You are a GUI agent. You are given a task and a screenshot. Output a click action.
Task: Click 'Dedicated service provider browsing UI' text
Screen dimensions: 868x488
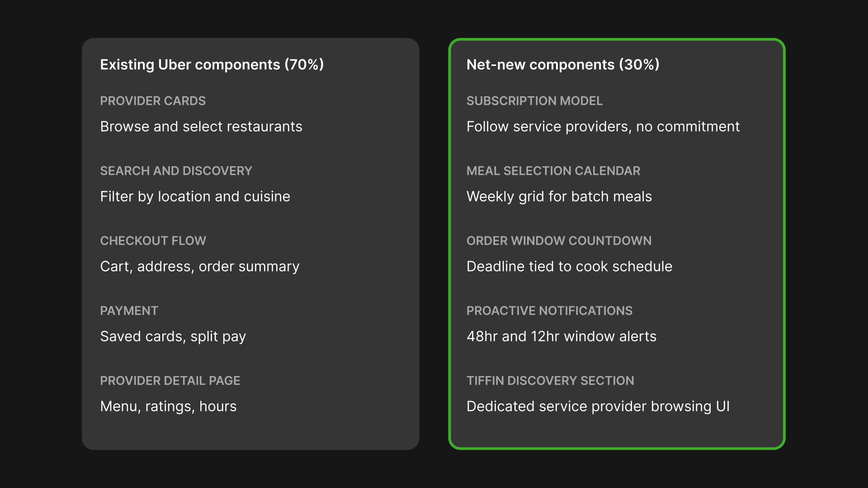click(598, 407)
